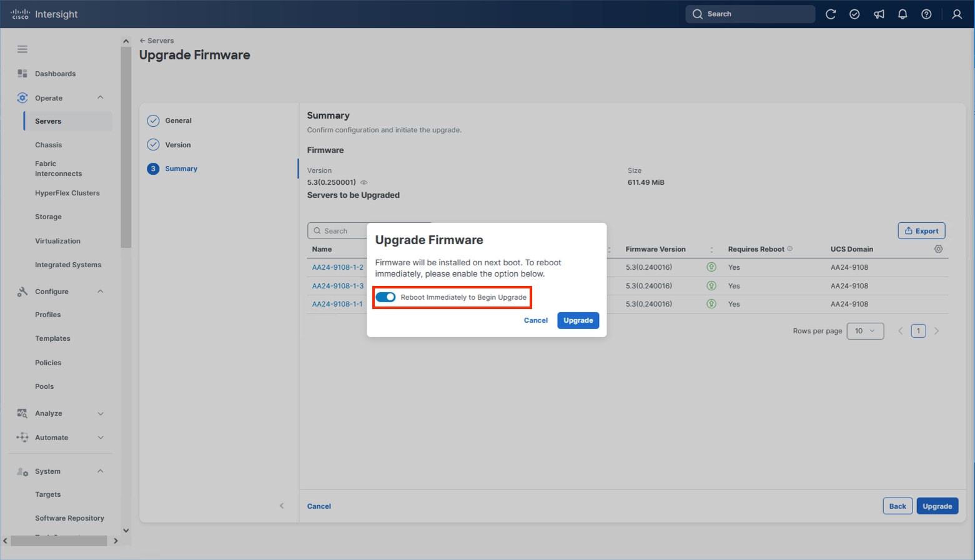Expand the Automate section chevron

tap(101, 438)
